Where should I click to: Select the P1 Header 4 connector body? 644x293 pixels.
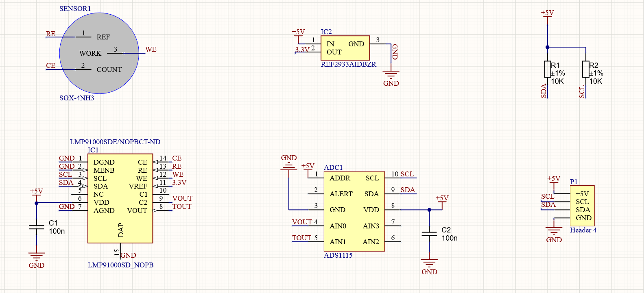tap(582, 206)
